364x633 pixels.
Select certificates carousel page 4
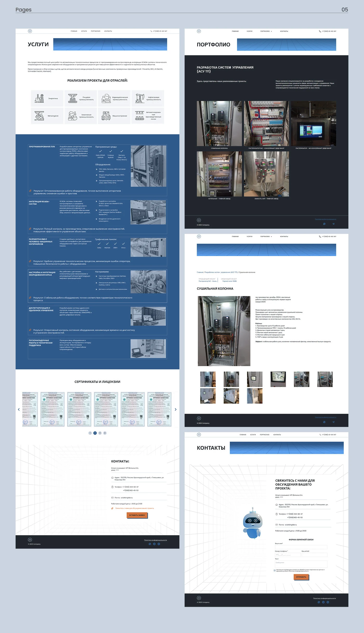coord(105,433)
